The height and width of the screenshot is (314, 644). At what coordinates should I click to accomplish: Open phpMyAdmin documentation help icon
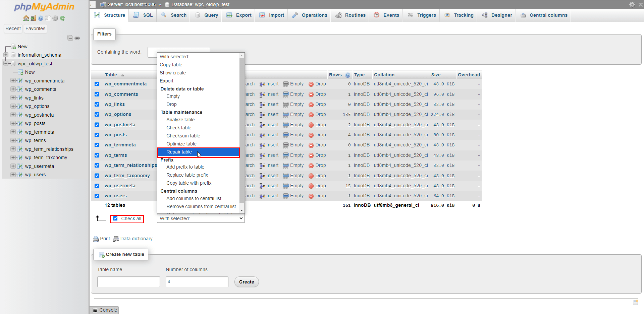click(x=41, y=18)
